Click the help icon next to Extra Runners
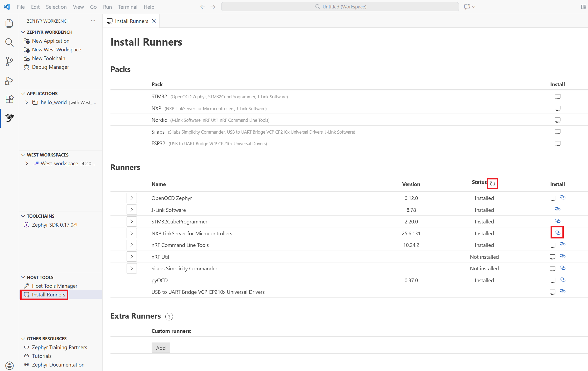The image size is (588, 371). coord(169,316)
